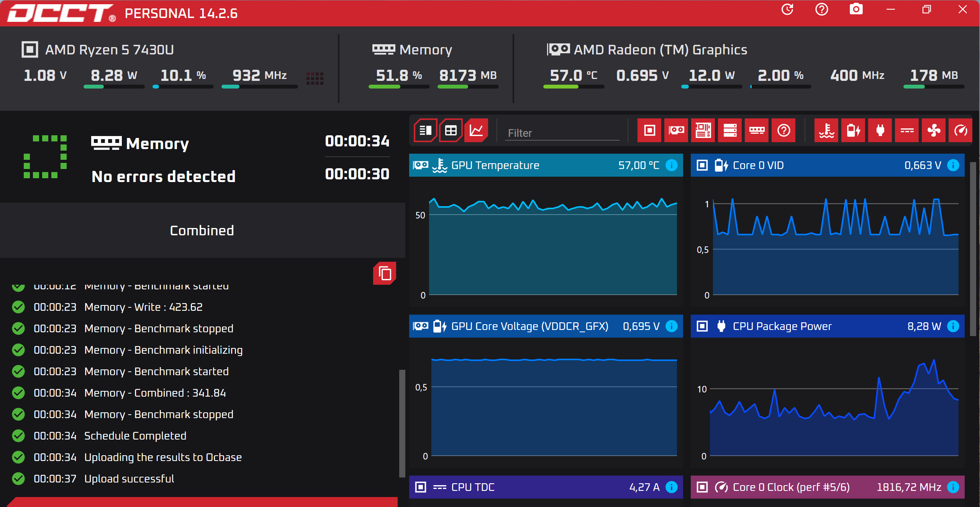This screenshot has height=507, width=980.
Task: Click the storage sensor filter icon
Action: [729, 131]
